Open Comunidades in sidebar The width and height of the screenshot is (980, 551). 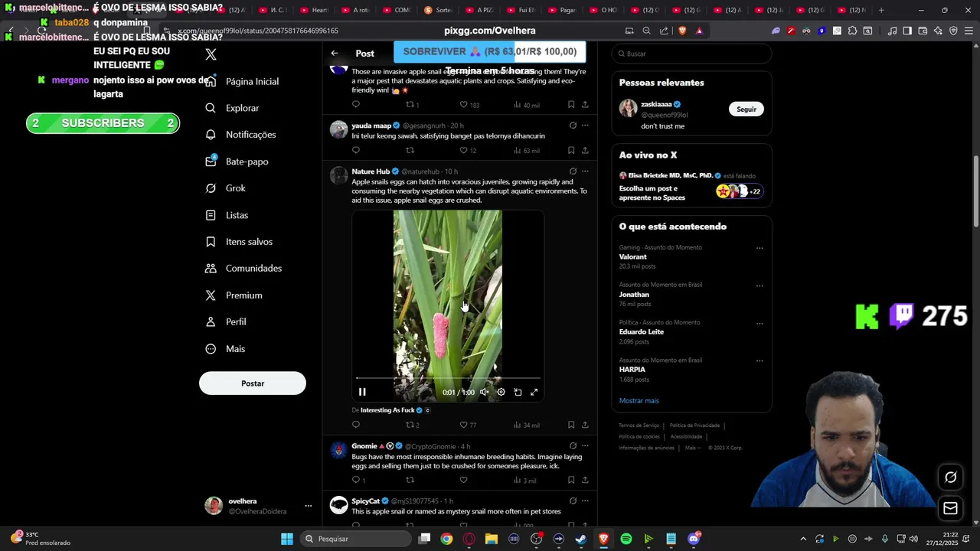(x=243, y=269)
